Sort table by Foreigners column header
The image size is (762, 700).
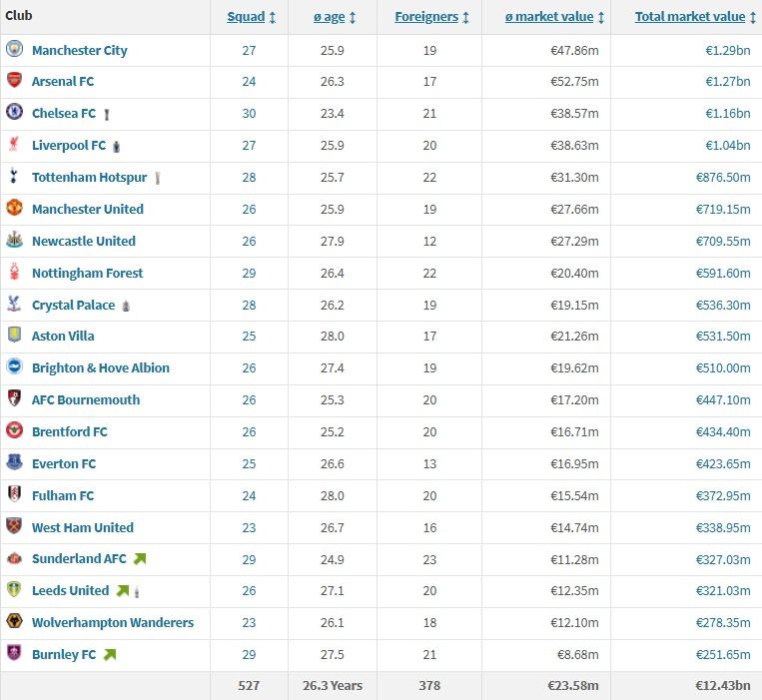pos(426,17)
